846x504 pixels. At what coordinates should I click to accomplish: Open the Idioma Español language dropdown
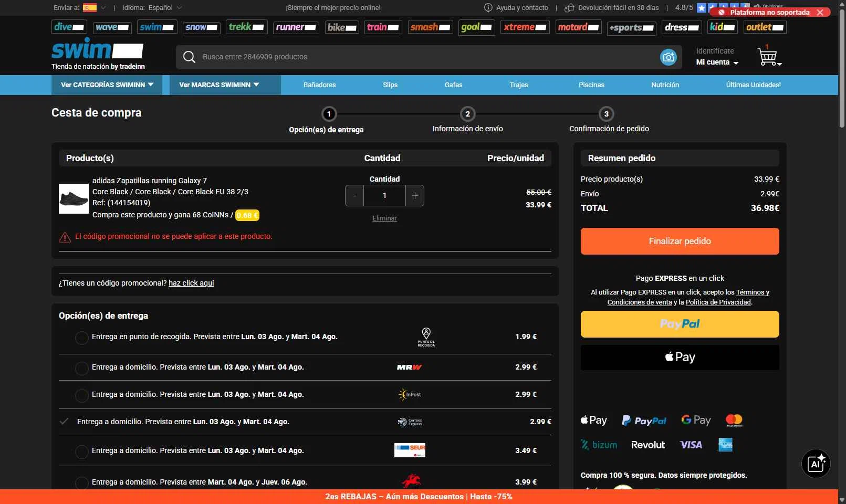click(x=152, y=7)
